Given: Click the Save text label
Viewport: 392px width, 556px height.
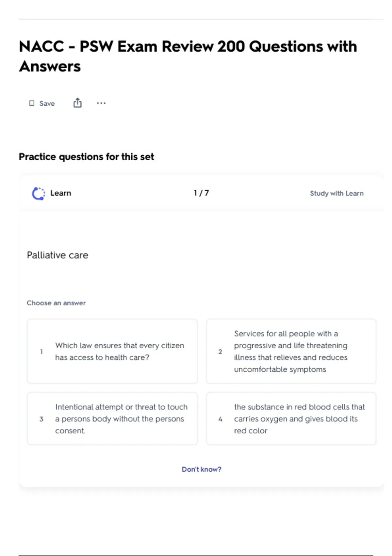Looking at the screenshot, I should (x=47, y=104).
